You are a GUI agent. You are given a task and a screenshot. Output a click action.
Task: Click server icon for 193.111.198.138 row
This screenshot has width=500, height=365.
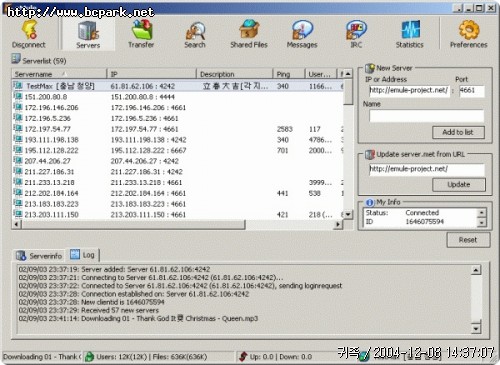click(x=18, y=139)
